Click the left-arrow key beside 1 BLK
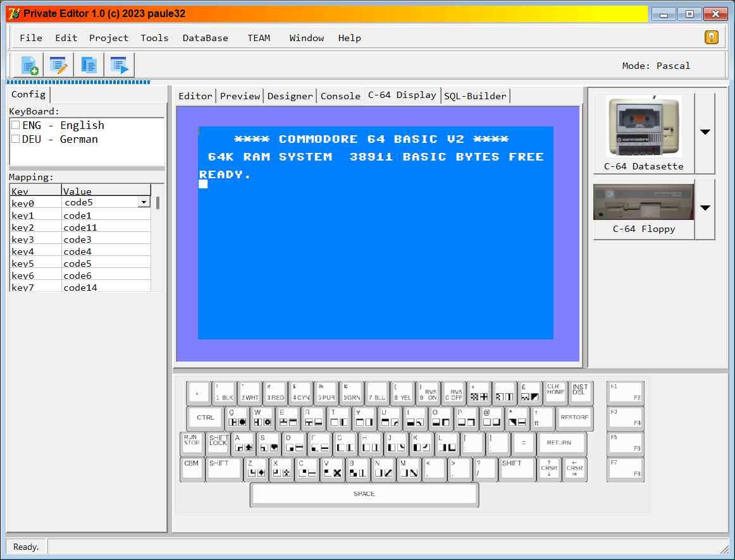Viewport: 735px width, 560px height. 198,393
